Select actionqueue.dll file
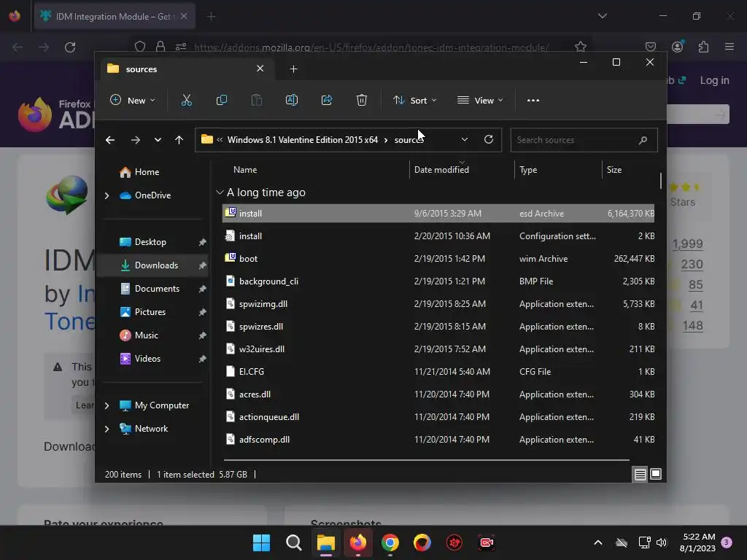747x560 pixels. click(x=438, y=416)
